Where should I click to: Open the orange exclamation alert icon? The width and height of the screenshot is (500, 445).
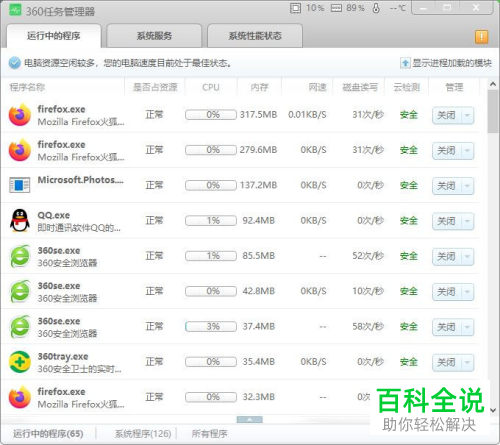point(481,37)
